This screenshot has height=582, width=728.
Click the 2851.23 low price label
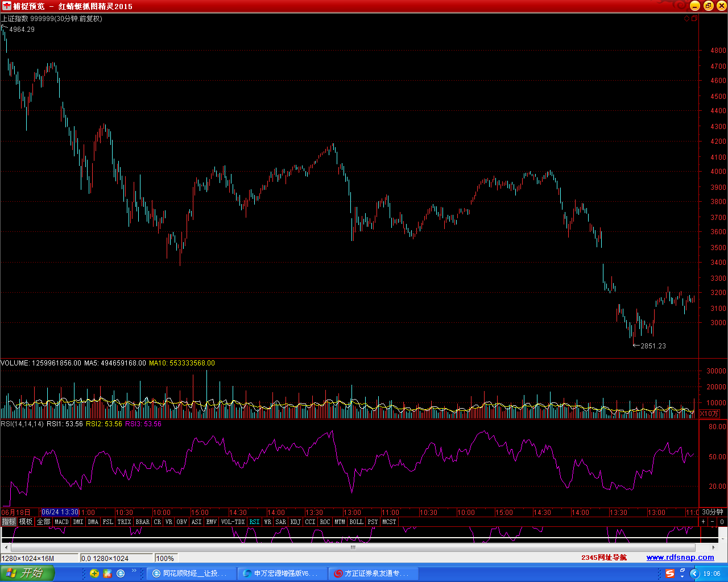(x=653, y=346)
